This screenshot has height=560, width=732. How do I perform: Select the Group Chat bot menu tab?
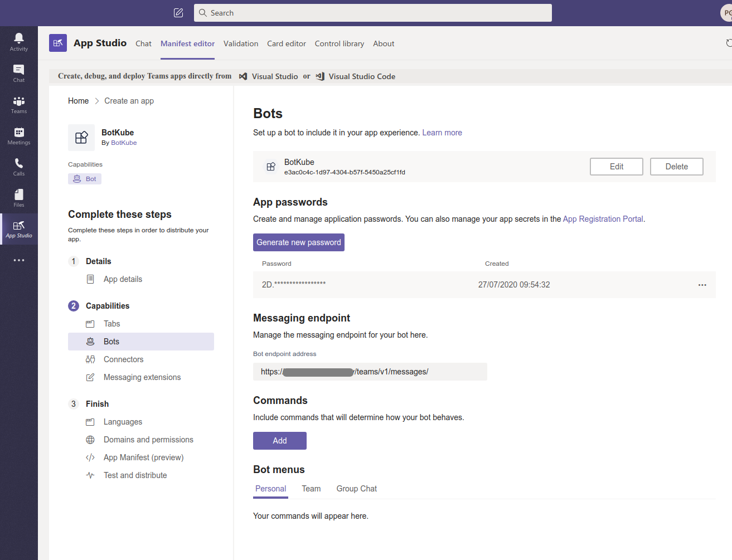[x=356, y=489]
